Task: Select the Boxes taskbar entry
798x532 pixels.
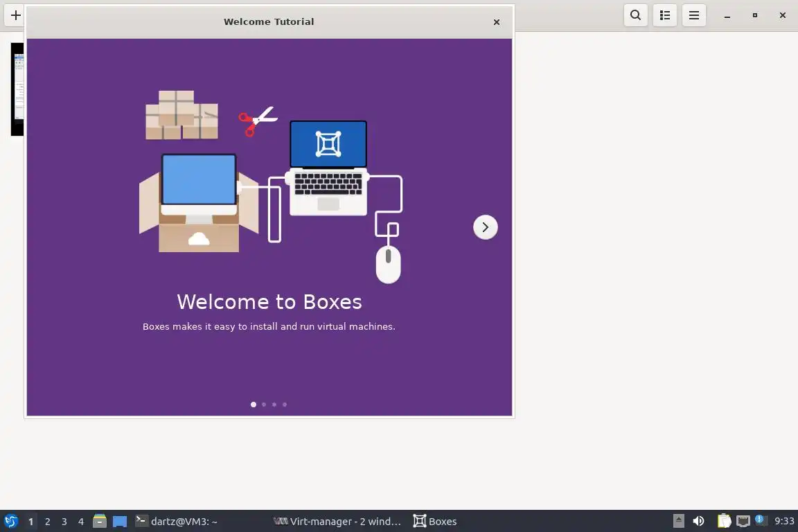Action: click(x=434, y=522)
